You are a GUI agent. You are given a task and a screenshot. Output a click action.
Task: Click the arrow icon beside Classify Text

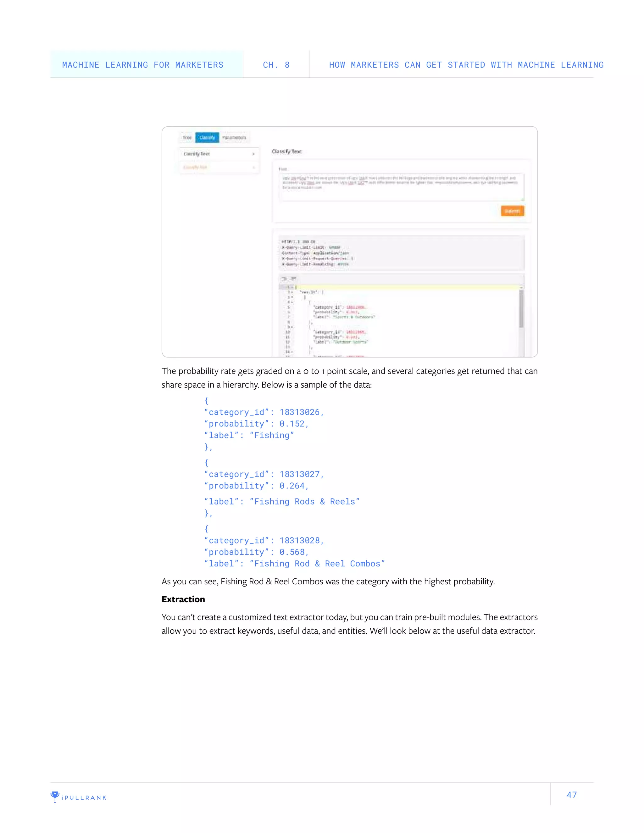(253, 154)
